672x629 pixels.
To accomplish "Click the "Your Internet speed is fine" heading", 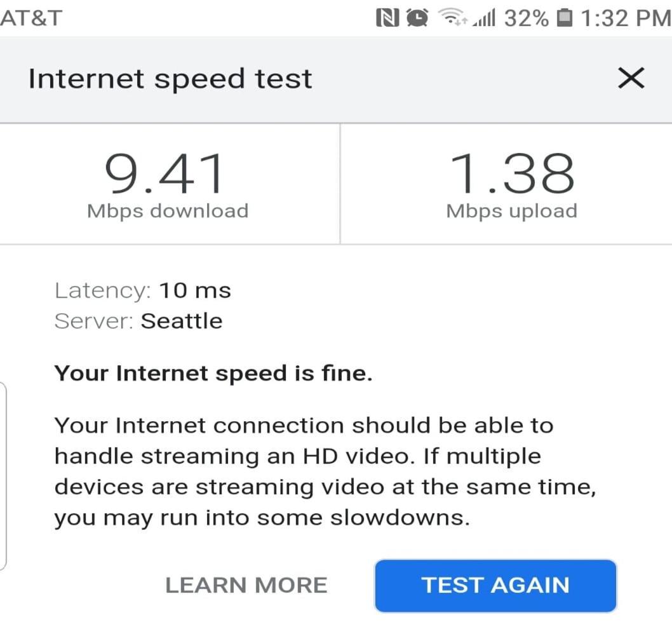I will (213, 373).
